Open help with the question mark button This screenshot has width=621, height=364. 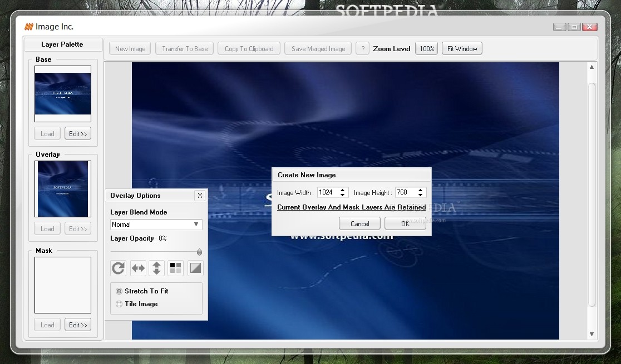(362, 49)
